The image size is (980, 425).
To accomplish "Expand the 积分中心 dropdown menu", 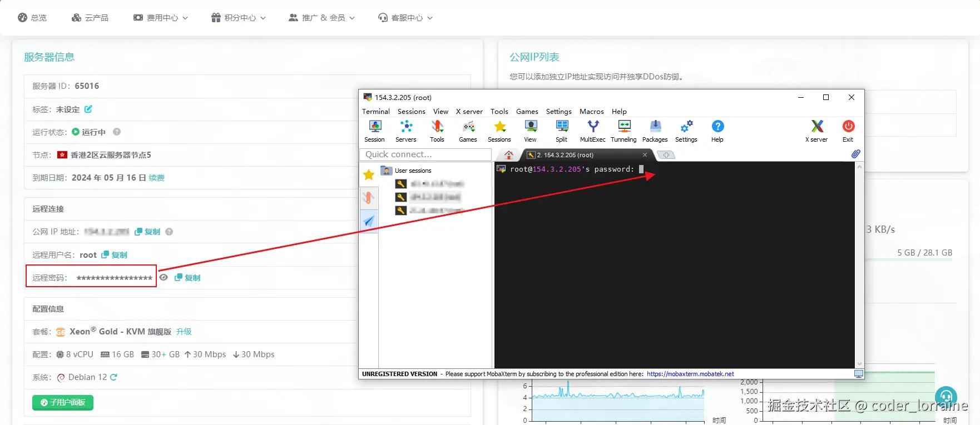I will [239, 18].
